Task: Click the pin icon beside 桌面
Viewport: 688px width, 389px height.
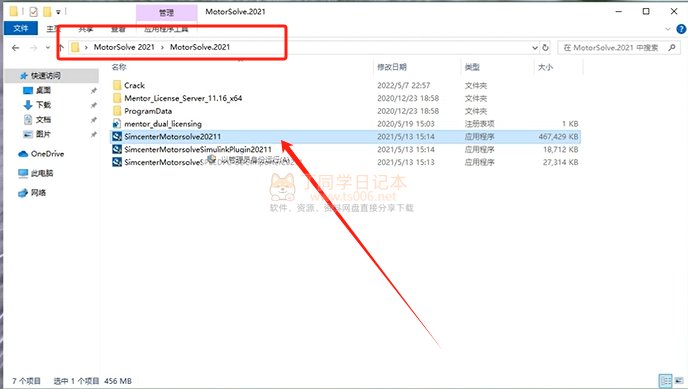Action: (x=93, y=91)
